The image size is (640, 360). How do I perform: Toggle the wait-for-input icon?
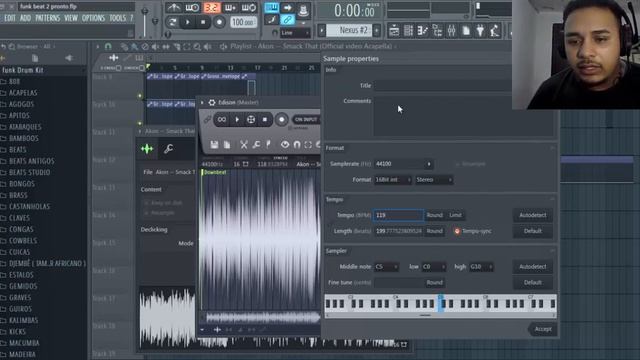pos(192,8)
